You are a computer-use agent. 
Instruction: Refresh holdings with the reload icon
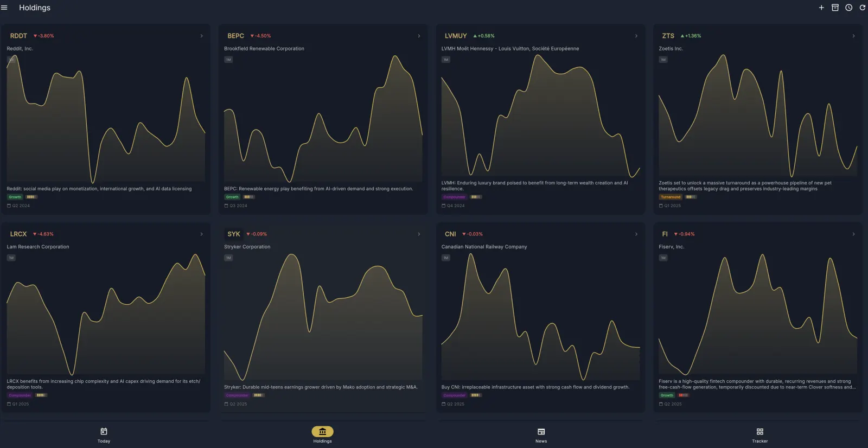click(x=862, y=8)
